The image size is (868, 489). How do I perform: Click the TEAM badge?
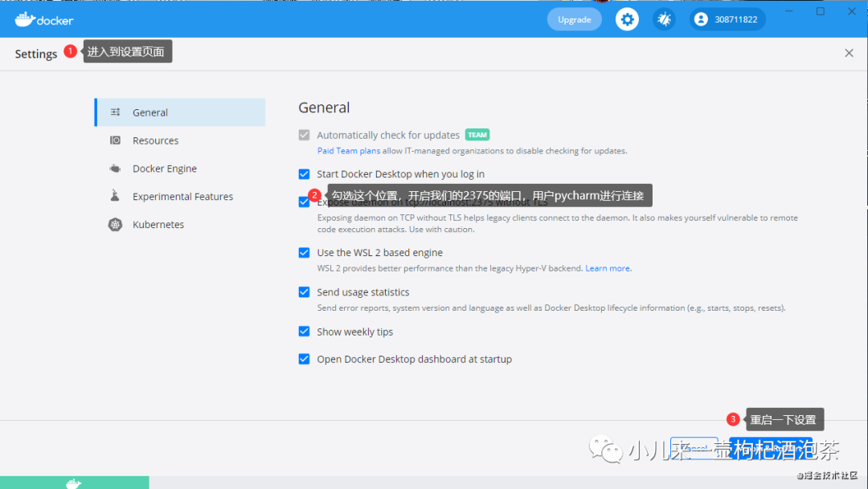[x=477, y=135]
